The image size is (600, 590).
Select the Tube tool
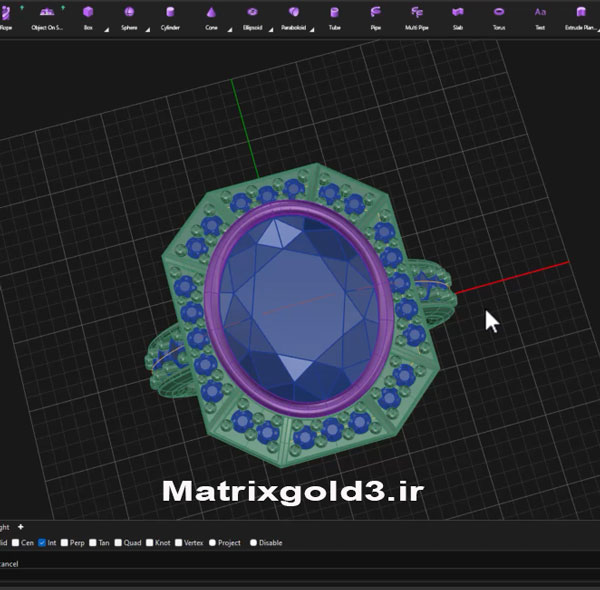tap(334, 17)
